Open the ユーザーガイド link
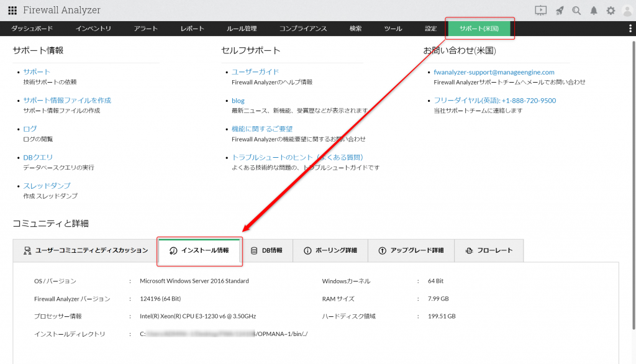636x364 pixels. tap(255, 72)
